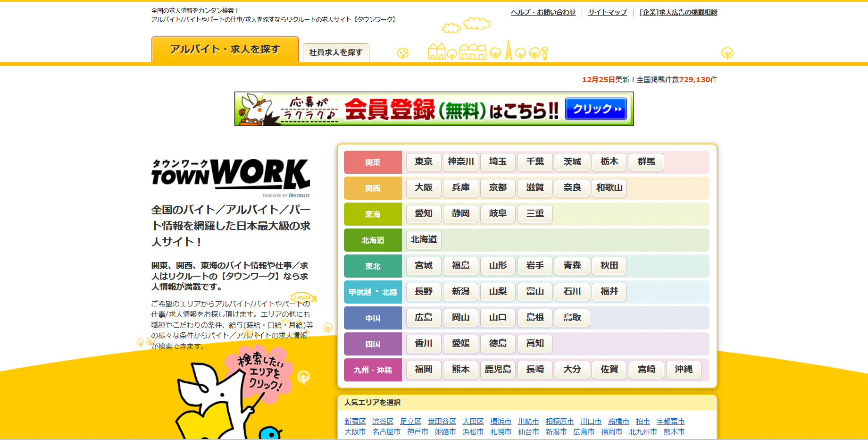Choose the 鳥取 prefecture button
This screenshot has width=868, height=440.
pyautogui.click(x=572, y=318)
